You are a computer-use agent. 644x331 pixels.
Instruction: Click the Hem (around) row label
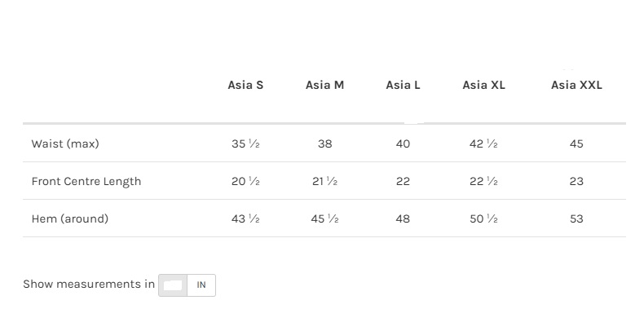tap(70, 218)
